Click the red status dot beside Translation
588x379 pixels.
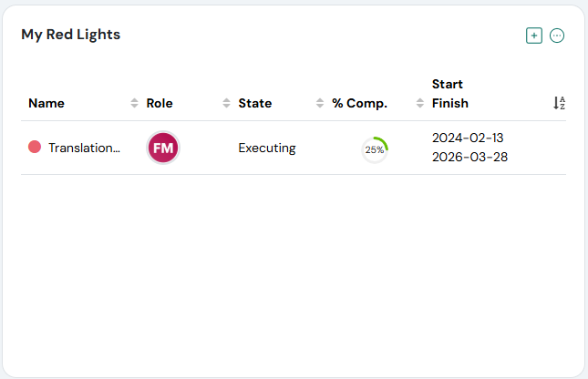[35, 148]
